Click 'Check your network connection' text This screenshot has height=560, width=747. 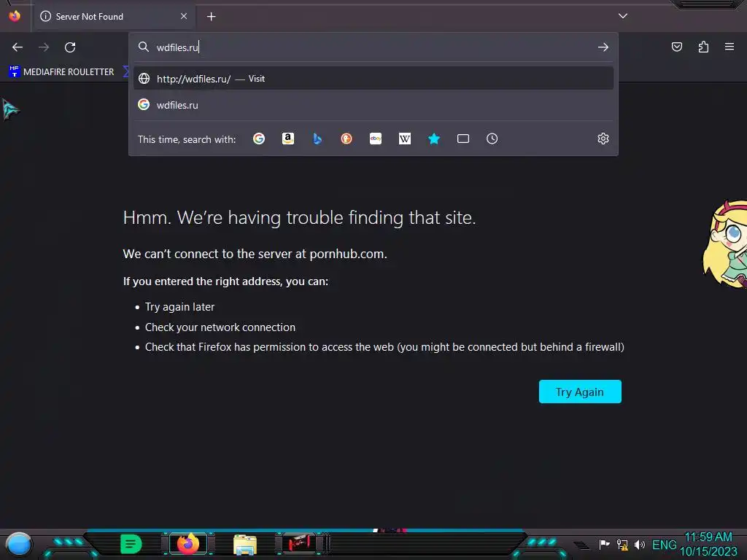click(x=220, y=327)
